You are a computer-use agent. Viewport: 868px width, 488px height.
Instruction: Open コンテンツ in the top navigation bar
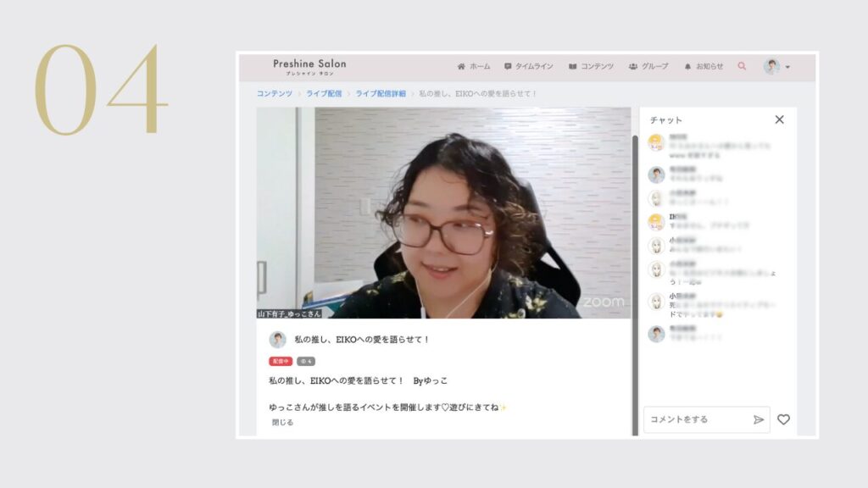tap(591, 66)
